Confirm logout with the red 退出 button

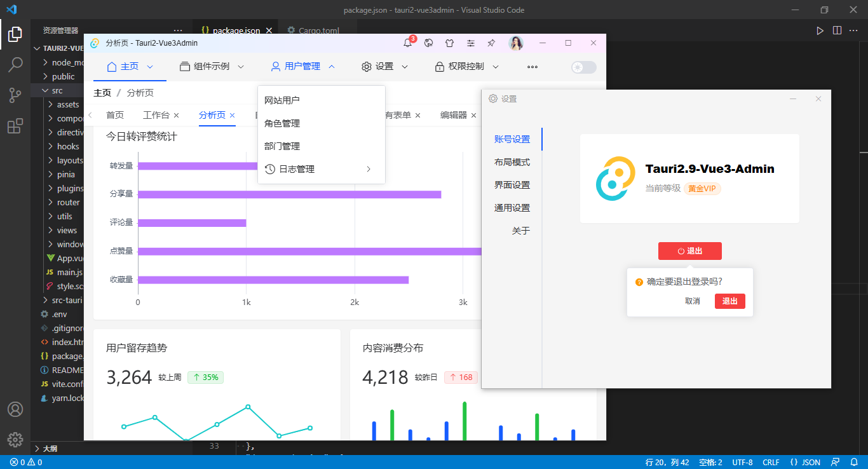coord(729,301)
